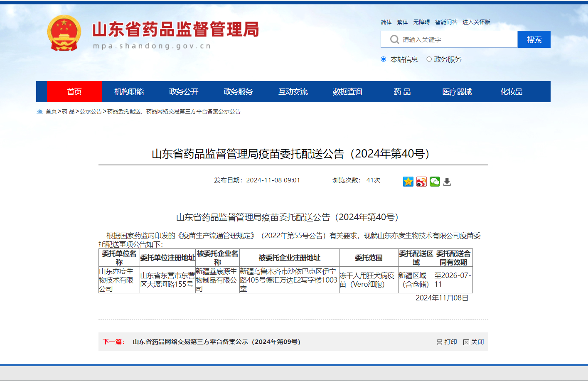Screen dimensions: 588x381
Task: Open 智能问答 from the top links
Action: 446,22
